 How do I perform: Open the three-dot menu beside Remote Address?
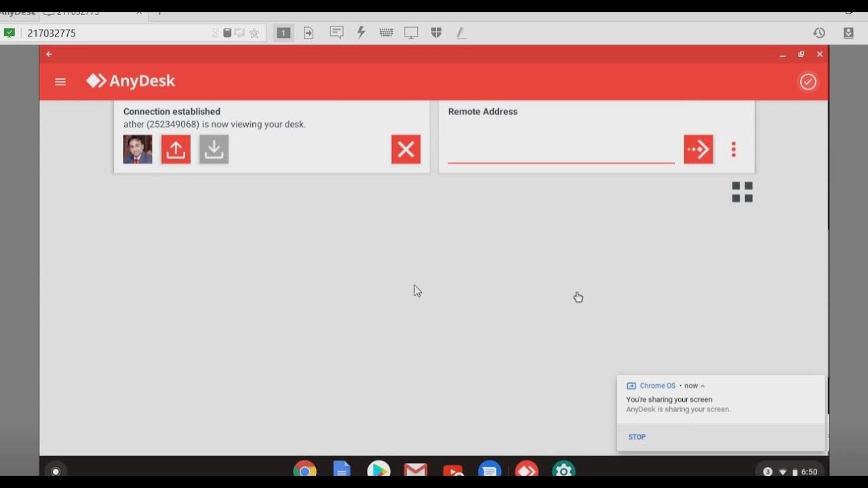tap(733, 149)
